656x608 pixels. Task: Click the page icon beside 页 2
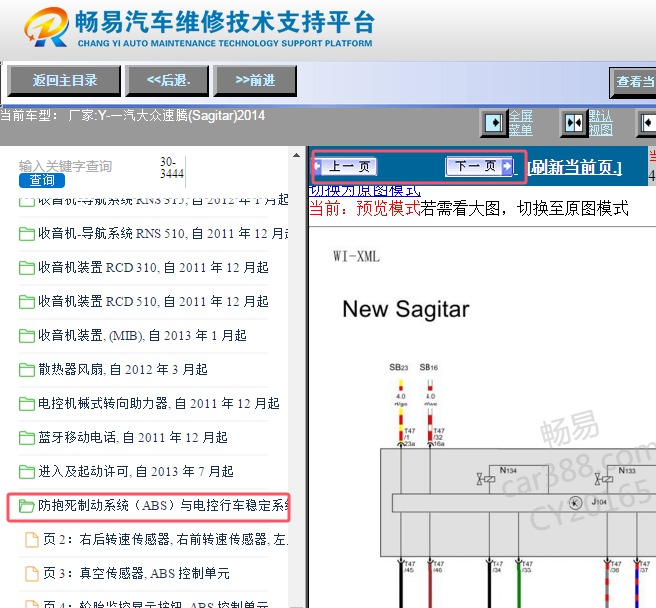tap(32, 540)
